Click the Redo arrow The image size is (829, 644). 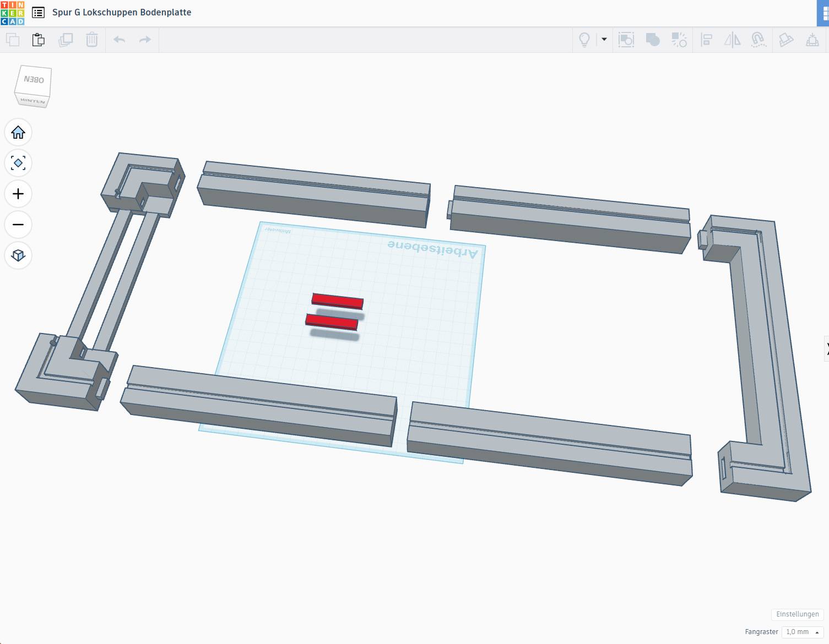coord(145,40)
